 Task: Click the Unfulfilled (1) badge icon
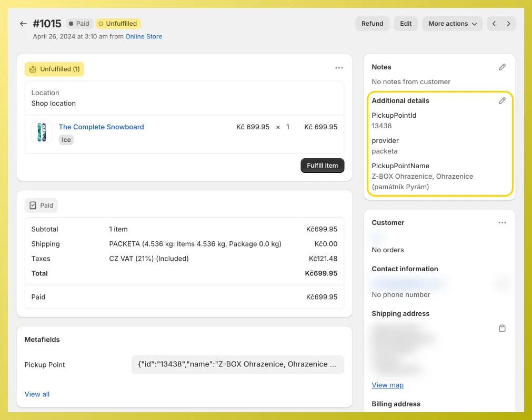tap(33, 69)
